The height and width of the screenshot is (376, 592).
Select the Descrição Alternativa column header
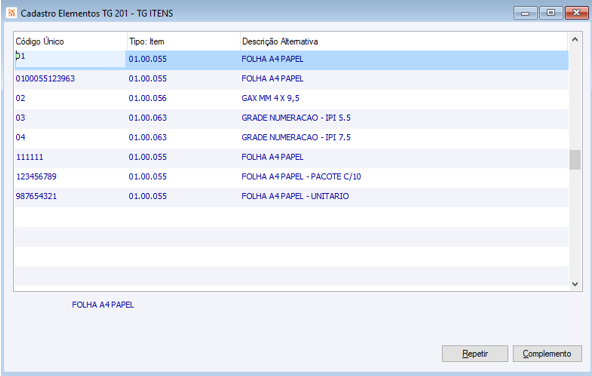click(404, 42)
